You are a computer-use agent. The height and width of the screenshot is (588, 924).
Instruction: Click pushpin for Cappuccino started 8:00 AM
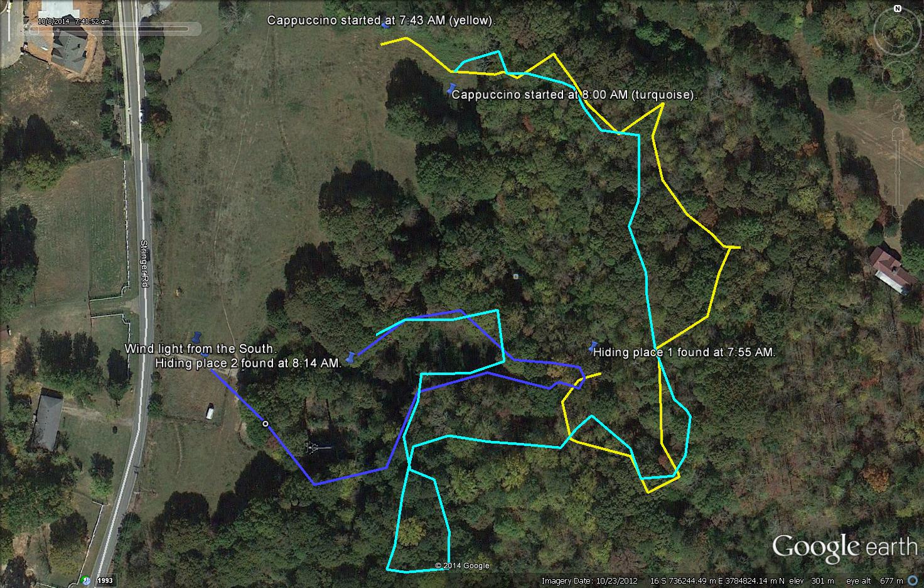click(451, 89)
